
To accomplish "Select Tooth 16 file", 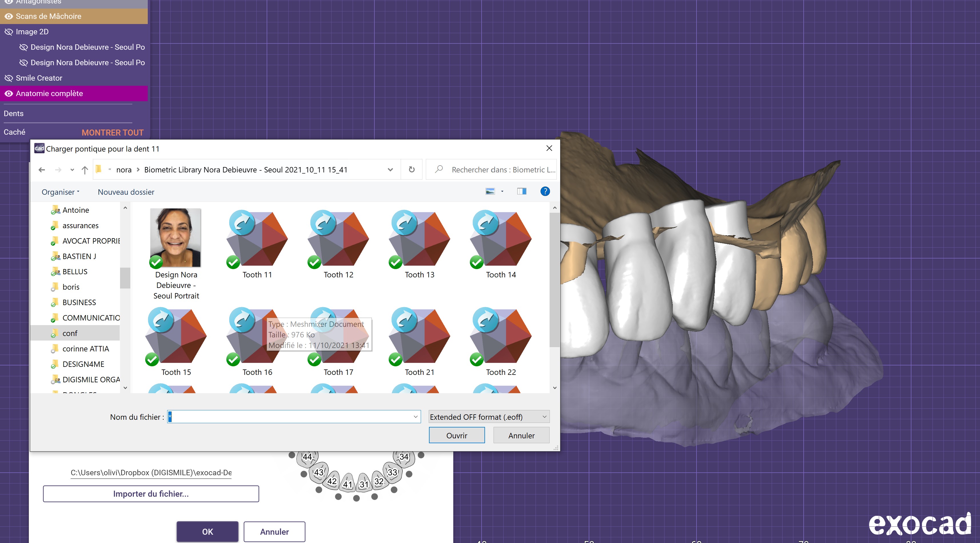I will coord(257,342).
